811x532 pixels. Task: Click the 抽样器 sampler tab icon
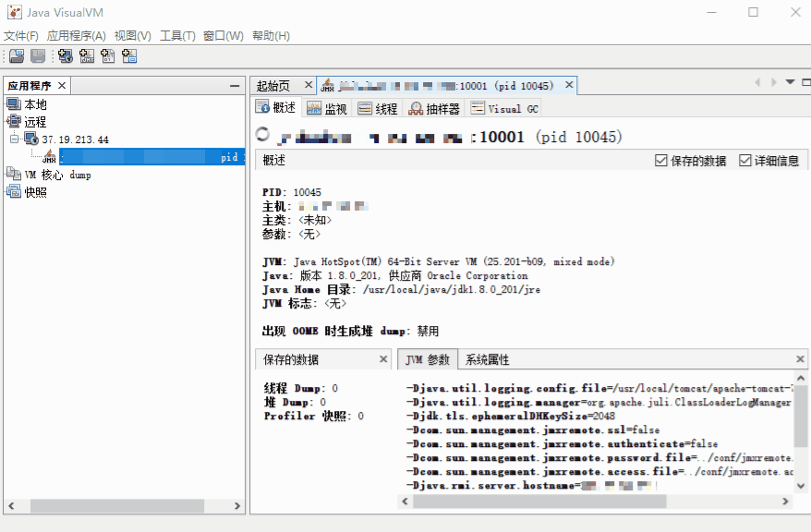click(x=416, y=108)
